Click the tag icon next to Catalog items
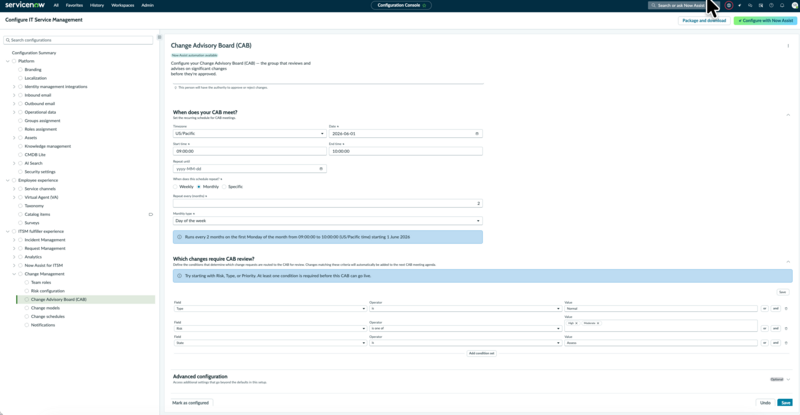 [151, 214]
